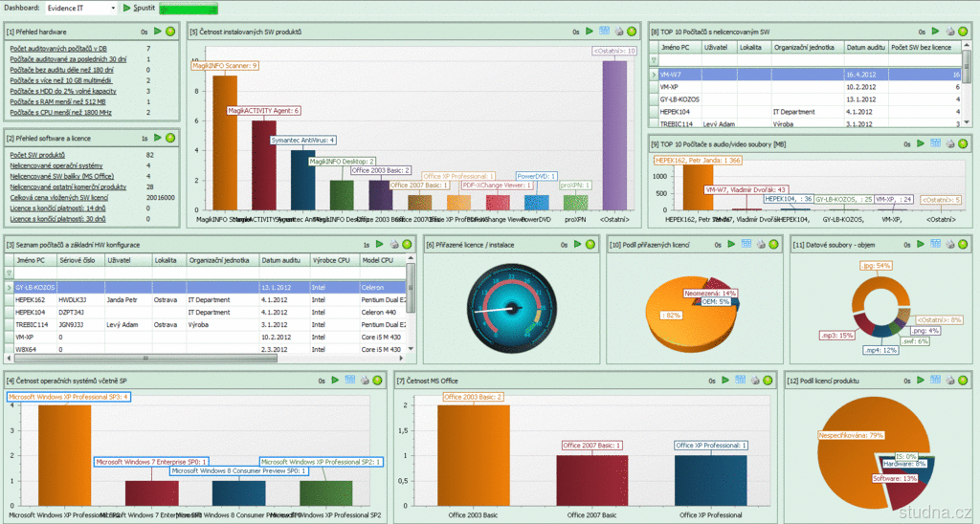Click Počet SW bez licence column header
The width and height of the screenshot is (980, 524).
pyautogui.click(x=924, y=46)
